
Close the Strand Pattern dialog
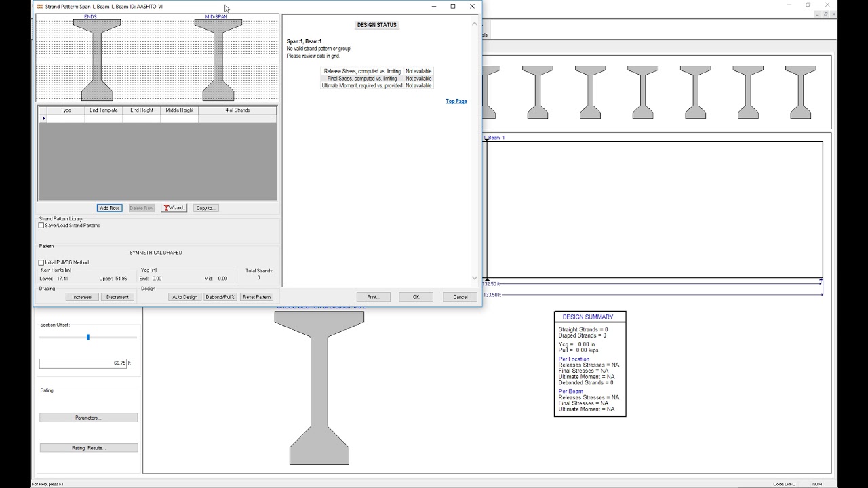[x=473, y=7]
